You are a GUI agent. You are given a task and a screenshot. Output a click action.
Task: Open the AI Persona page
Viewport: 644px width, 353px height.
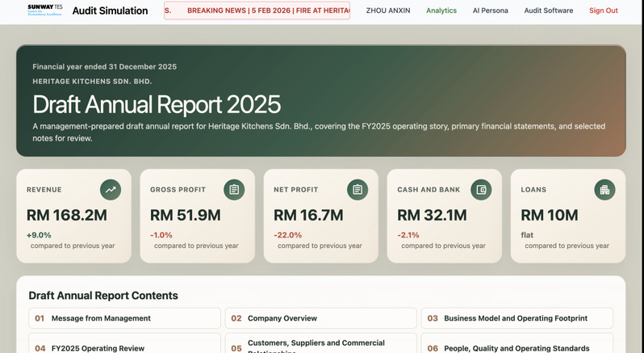490,11
